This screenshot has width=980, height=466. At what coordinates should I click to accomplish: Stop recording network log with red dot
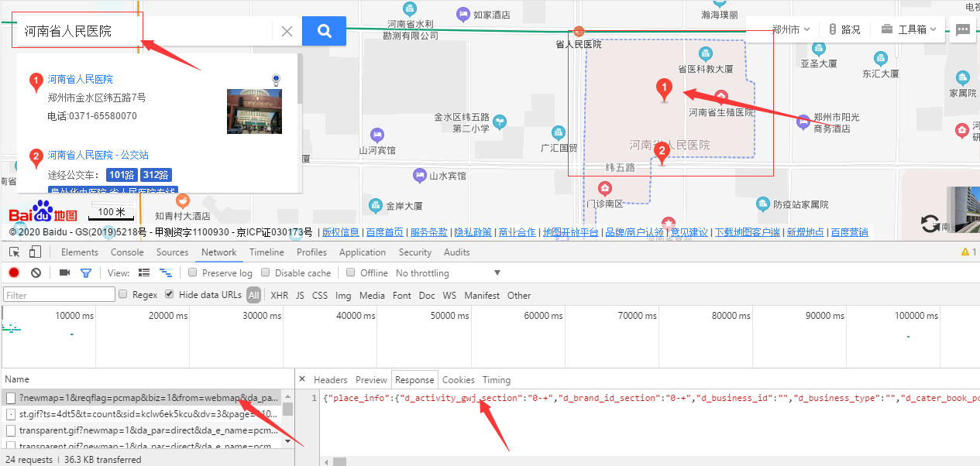click(x=14, y=272)
